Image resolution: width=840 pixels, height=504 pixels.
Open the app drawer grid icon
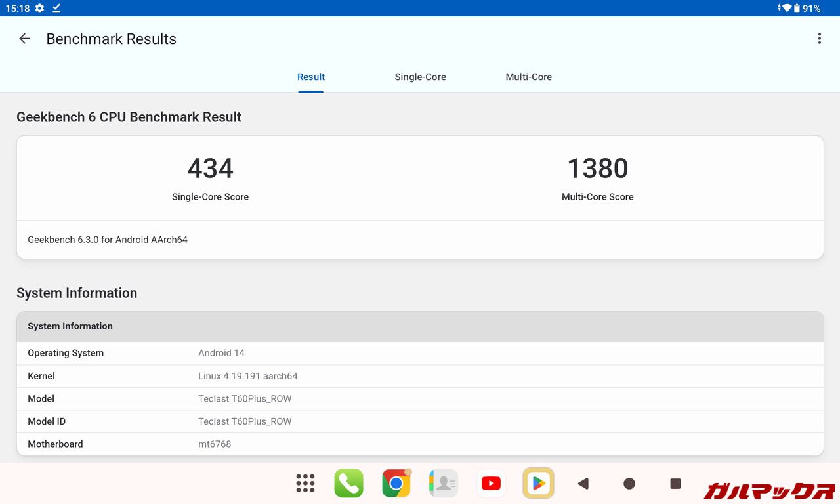305,484
